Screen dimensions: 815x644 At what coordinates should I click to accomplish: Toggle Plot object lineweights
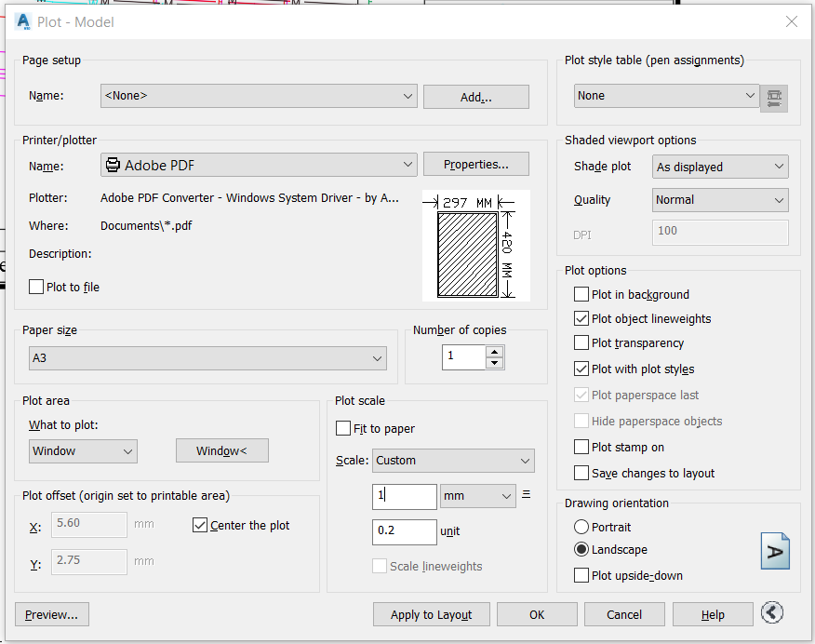[581, 318]
